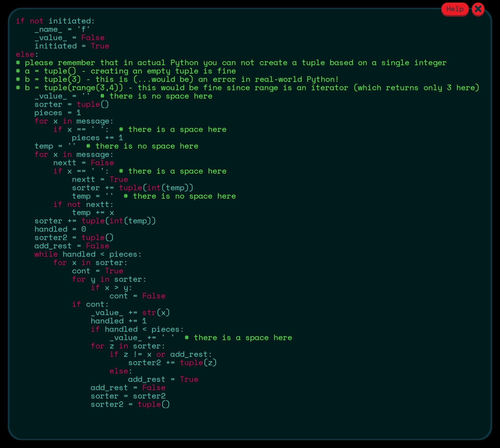Click the '_value_ += str(x)' line

(x=130, y=312)
